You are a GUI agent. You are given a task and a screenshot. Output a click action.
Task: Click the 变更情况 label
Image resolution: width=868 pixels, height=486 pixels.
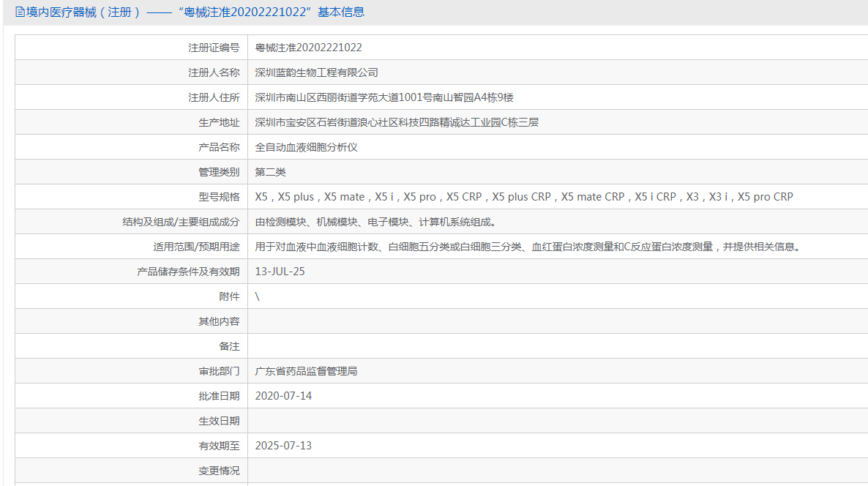tap(220, 471)
